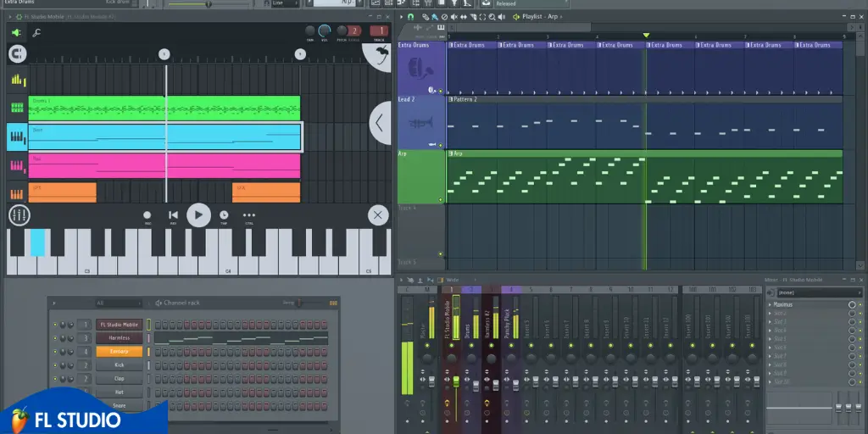Select the blue Bass keyboard track icon
868x434 pixels.
(x=17, y=136)
